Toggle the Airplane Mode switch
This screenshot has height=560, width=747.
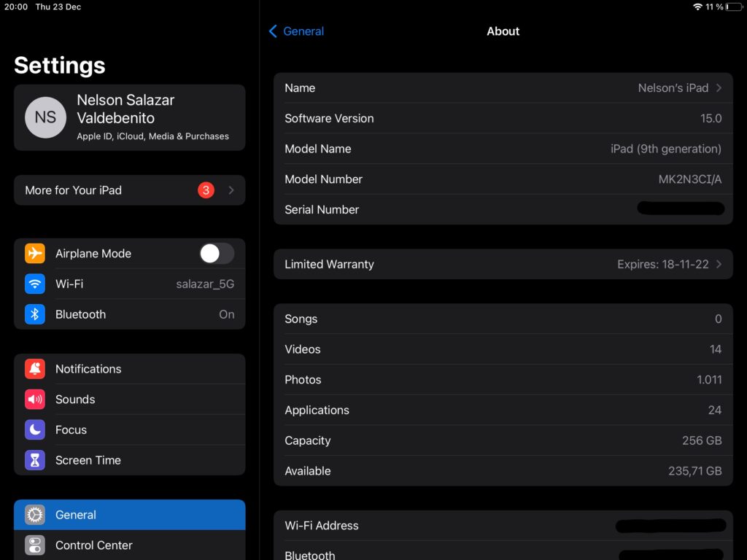click(217, 254)
